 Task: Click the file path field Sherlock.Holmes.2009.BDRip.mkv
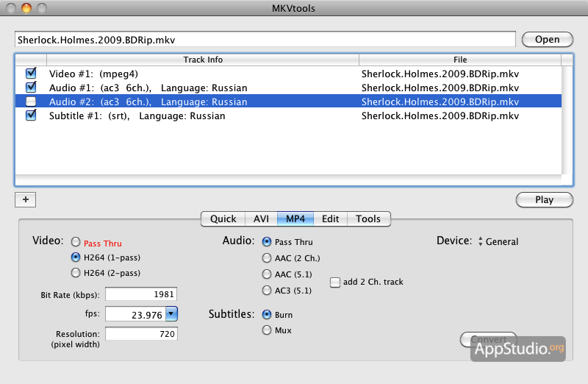(x=265, y=40)
